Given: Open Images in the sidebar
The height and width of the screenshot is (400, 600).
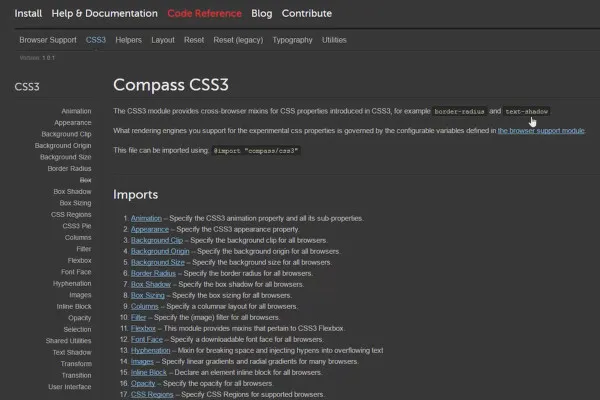Looking at the screenshot, I should pos(80,295).
